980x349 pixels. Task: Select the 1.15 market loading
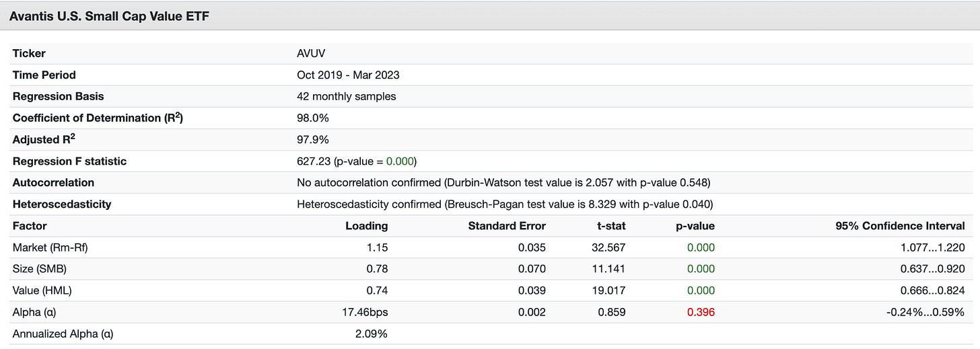click(x=376, y=247)
